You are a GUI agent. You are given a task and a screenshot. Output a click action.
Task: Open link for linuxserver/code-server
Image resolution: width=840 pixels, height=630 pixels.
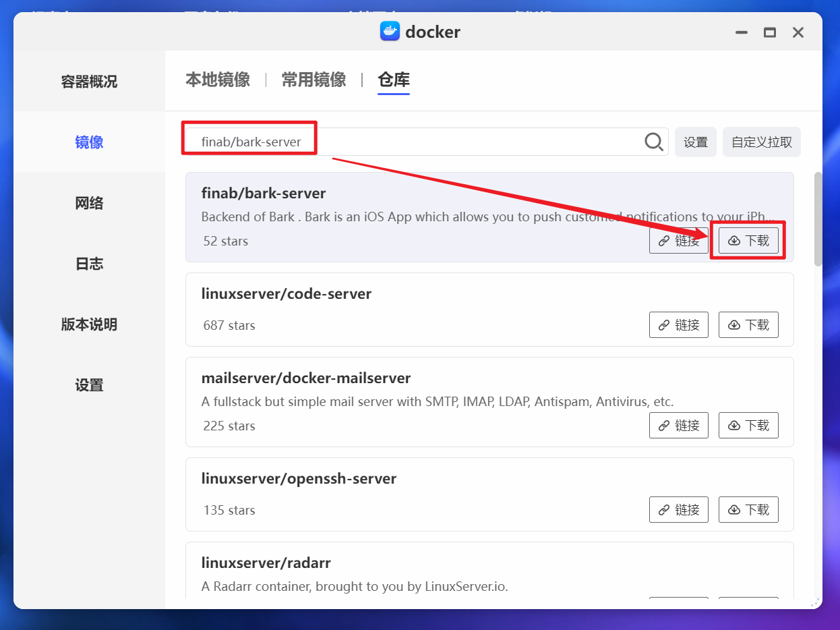coord(679,325)
